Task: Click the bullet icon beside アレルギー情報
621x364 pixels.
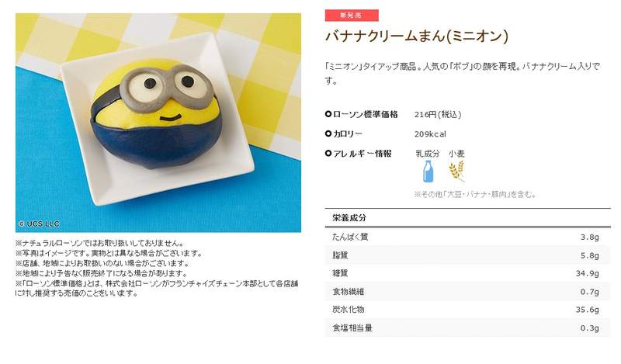Action: pos(328,153)
